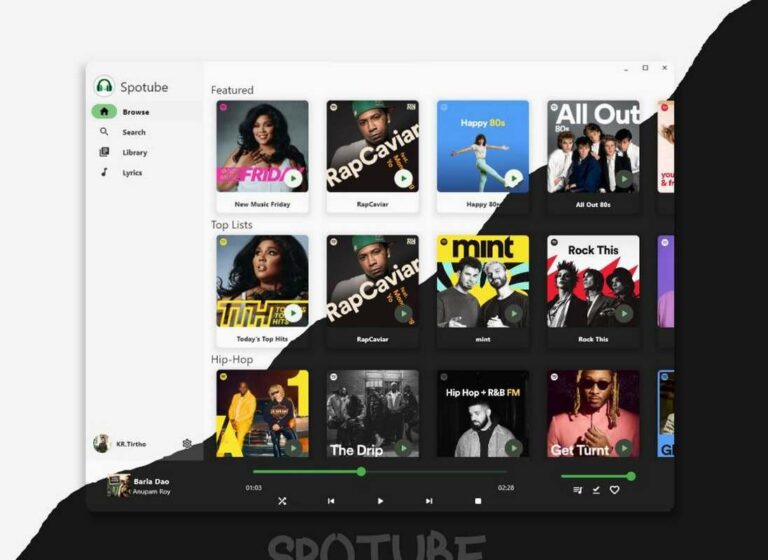Image resolution: width=768 pixels, height=560 pixels.
Task: Open The Drip playlist cover
Action: (373, 414)
